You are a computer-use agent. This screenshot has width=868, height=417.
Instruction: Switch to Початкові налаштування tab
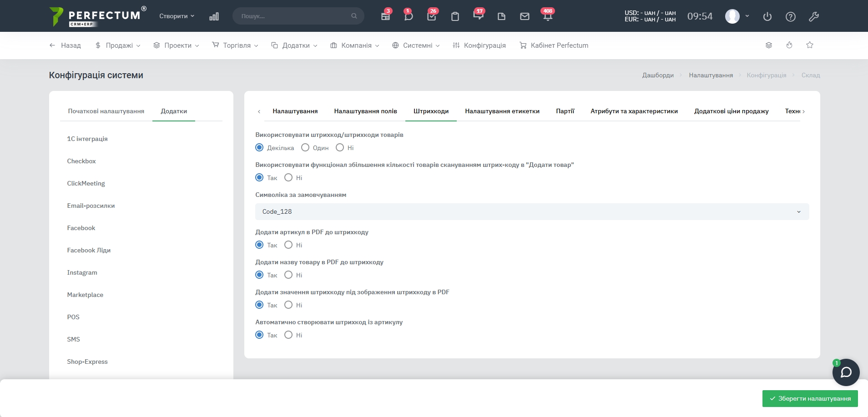pos(106,111)
